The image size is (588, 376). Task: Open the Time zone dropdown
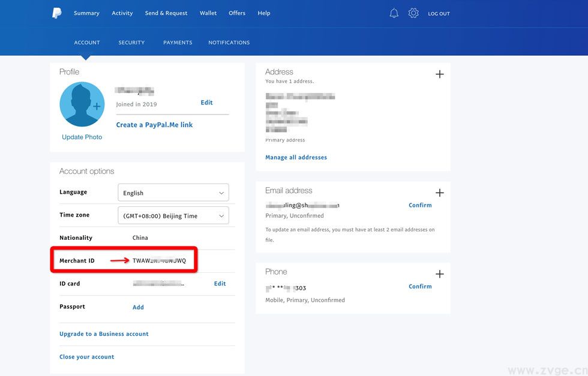[x=173, y=215]
